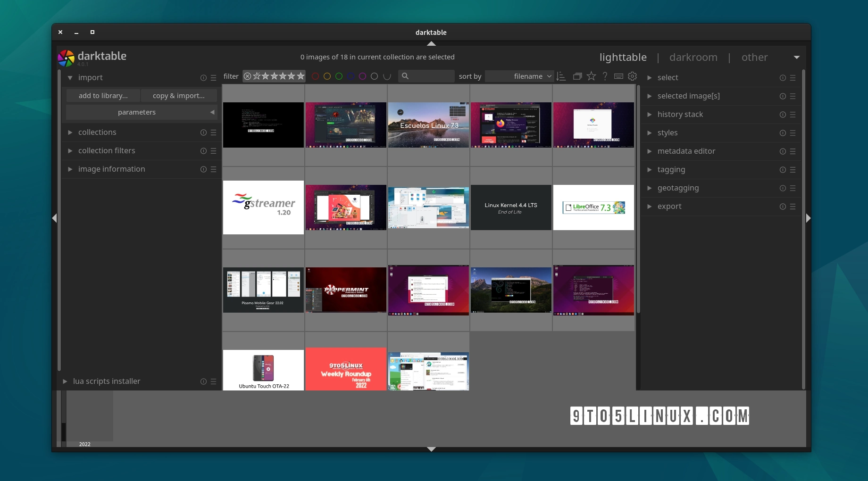Select the Ubuntu Touch OTA-22 thumbnail
The image size is (868, 481).
point(263,370)
